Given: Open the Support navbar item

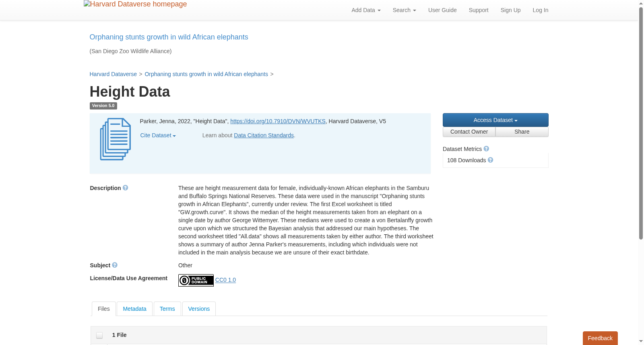Looking at the screenshot, I should pyautogui.click(x=479, y=10).
